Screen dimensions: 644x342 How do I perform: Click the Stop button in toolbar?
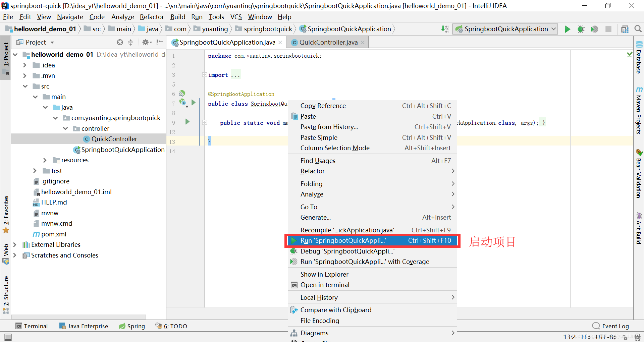pyautogui.click(x=608, y=29)
